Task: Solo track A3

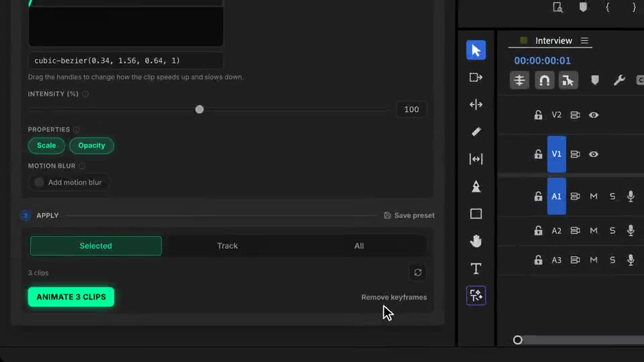Action: tap(612, 260)
